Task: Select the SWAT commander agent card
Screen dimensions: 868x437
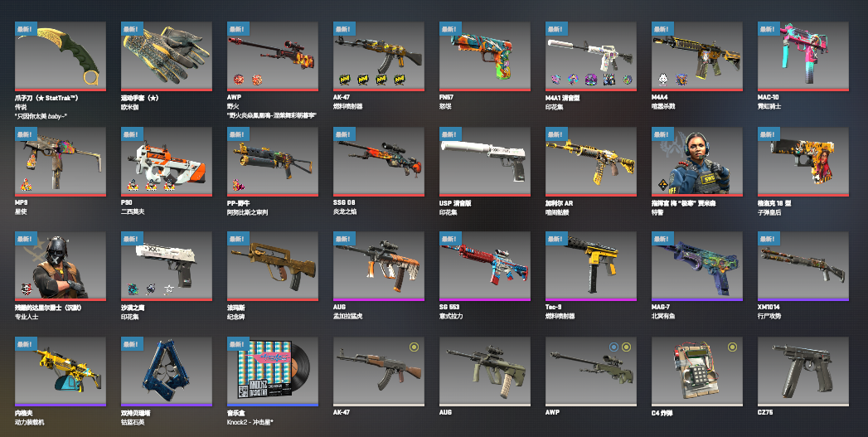Action: click(x=697, y=161)
